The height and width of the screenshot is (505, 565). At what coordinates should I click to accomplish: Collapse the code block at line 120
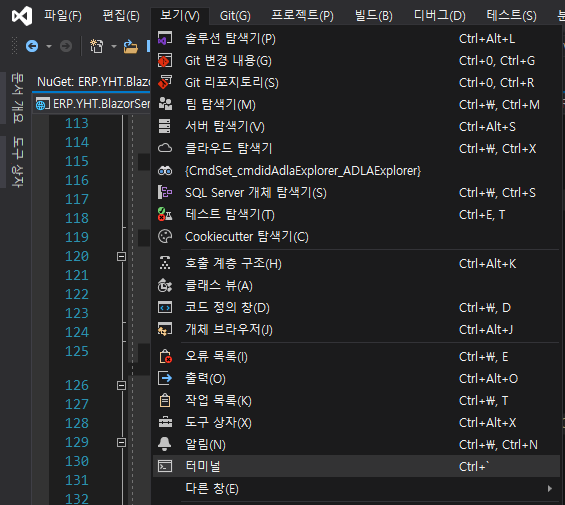[121, 256]
